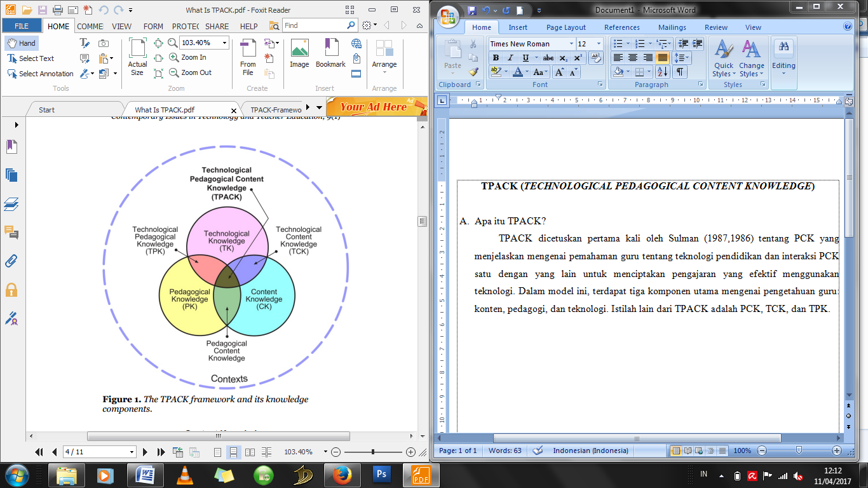The image size is (868, 488).
Task: Click Zoom In in Foxit
Action: [187, 57]
